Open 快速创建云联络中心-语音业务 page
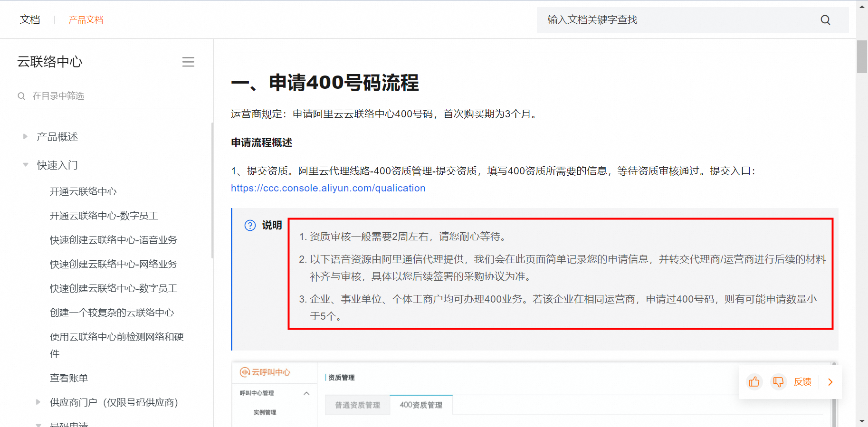868x427 pixels. (x=114, y=240)
